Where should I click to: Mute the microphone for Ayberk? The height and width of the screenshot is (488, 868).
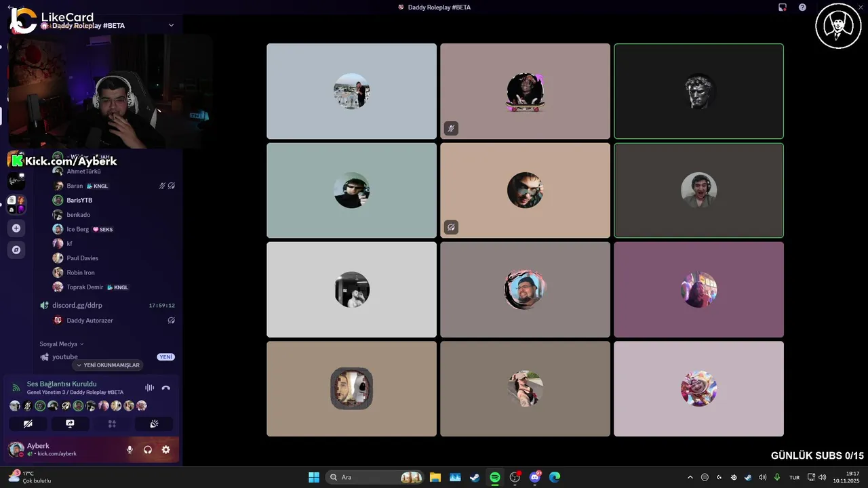pyautogui.click(x=130, y=449)
